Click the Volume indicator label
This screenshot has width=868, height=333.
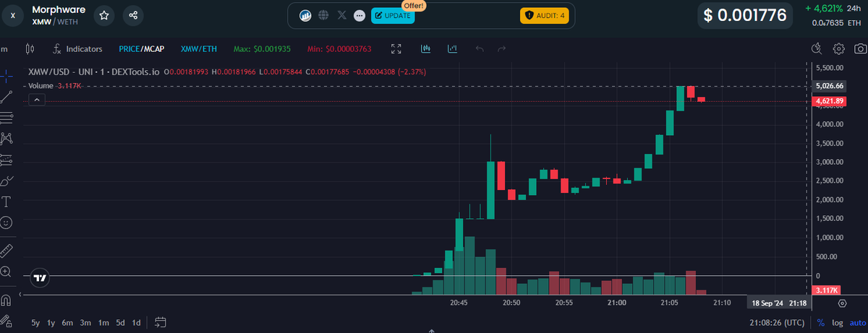pos(41,86)
